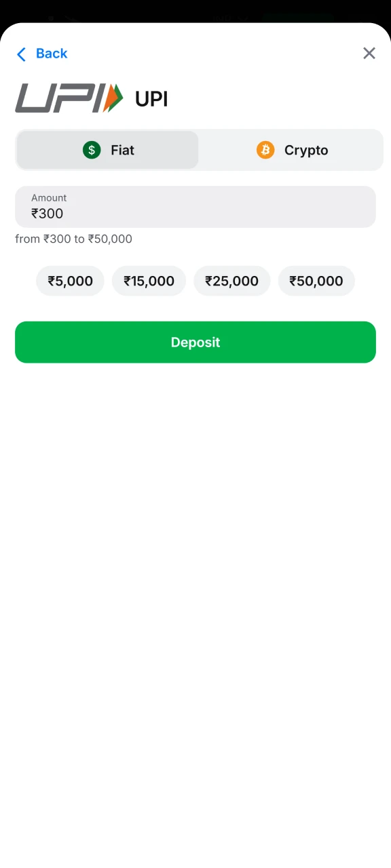
Task: Toggle deposit mode to Crypto
Action: tap(292, 150)
